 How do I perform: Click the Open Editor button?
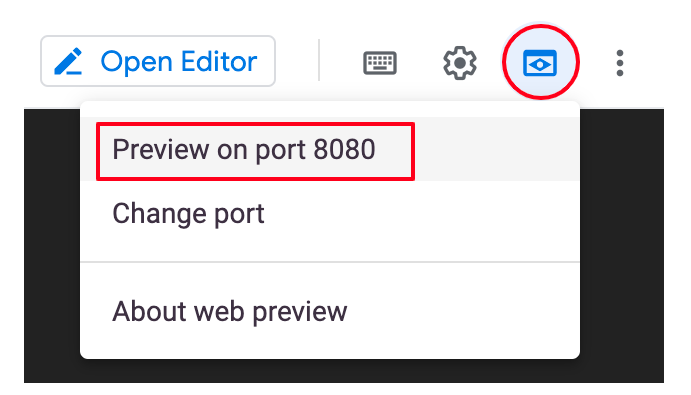[158, 61]
